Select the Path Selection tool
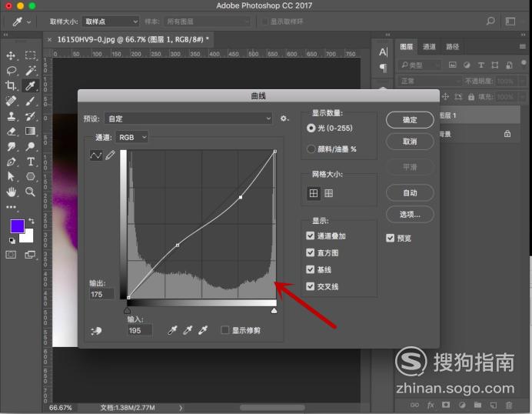Screen dimensions: 532x414 point(11,176)
